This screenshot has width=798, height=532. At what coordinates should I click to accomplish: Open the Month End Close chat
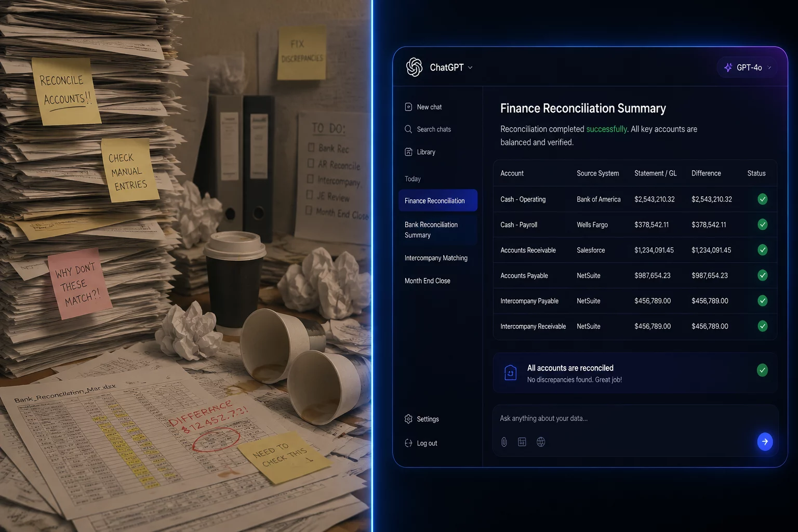coord(428,281)
